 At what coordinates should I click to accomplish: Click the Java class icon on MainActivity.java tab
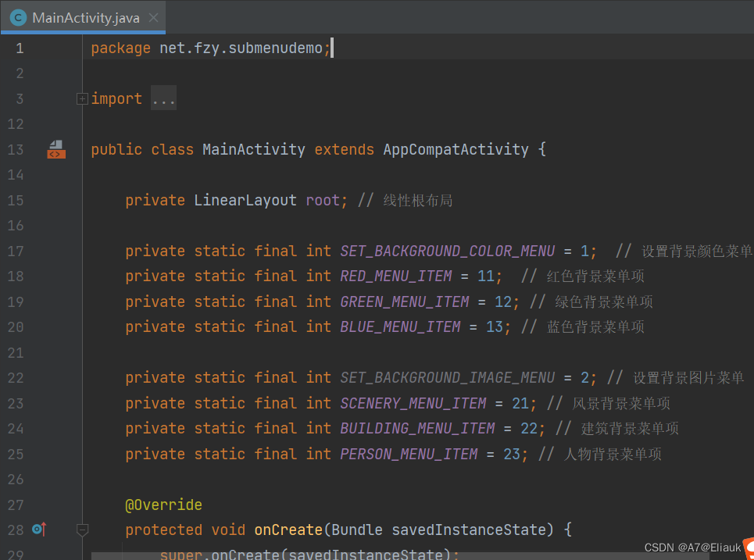(x=18, y=18)
